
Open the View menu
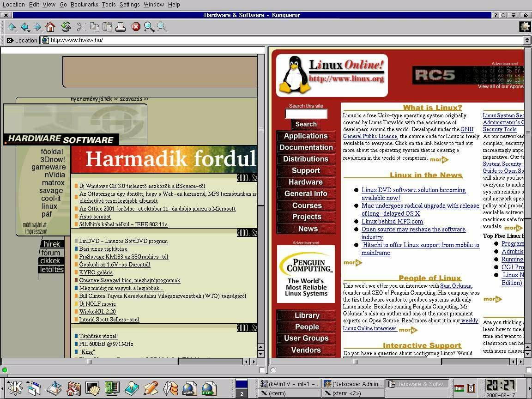pyautogui.click(x=49, y=5)
